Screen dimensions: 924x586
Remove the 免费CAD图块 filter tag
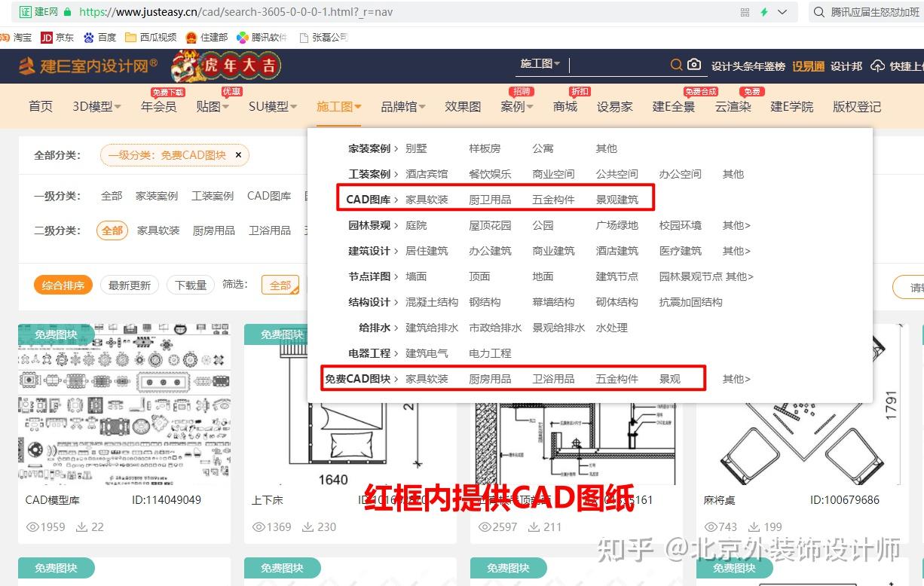click(x=238, y=155)
